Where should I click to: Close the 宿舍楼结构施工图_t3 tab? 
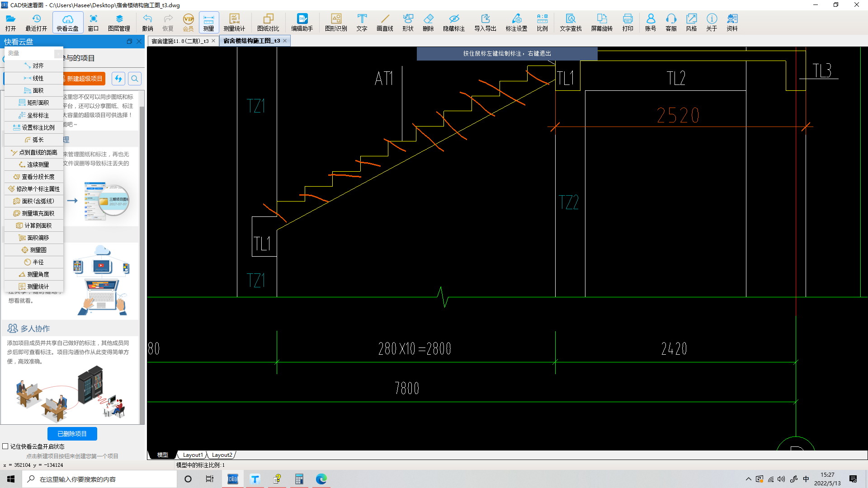[x=285, y=41]
